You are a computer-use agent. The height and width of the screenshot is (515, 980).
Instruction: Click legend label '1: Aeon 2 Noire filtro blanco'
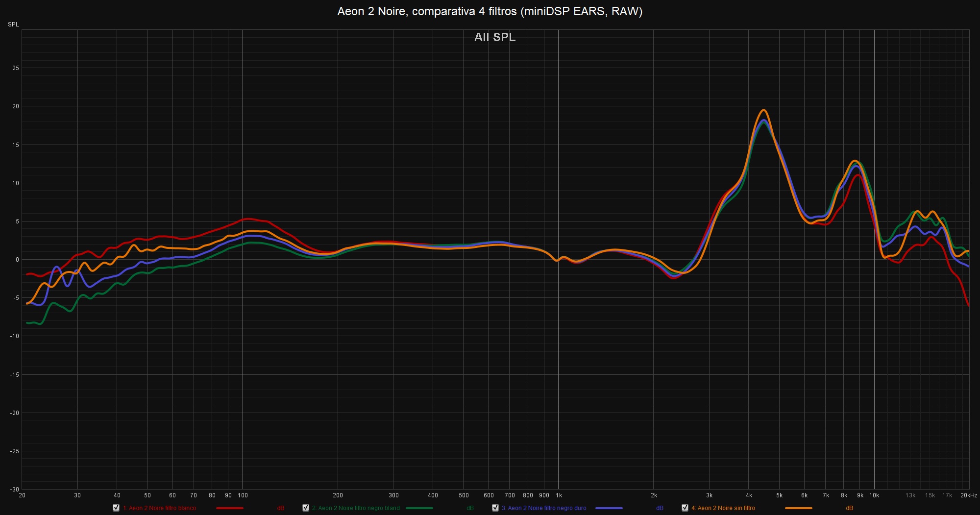coord(159,508)
